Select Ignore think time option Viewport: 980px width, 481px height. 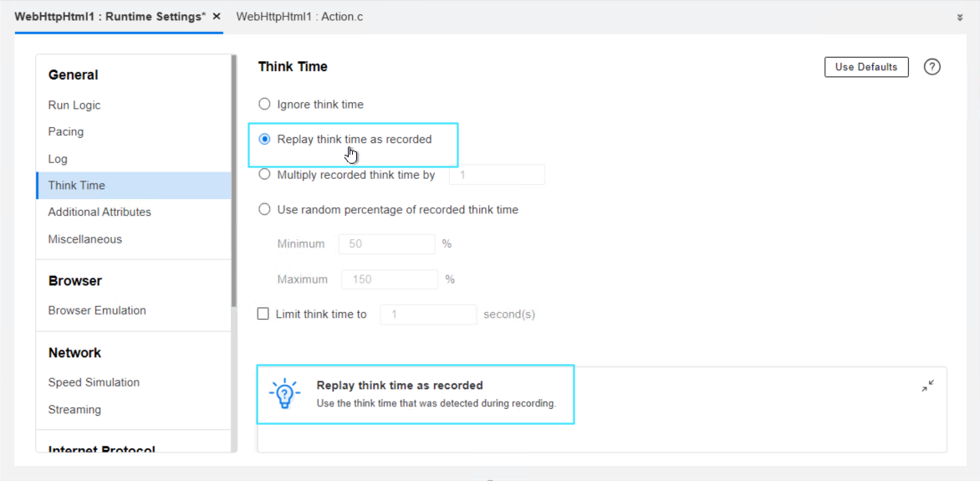tap(265, 105)
